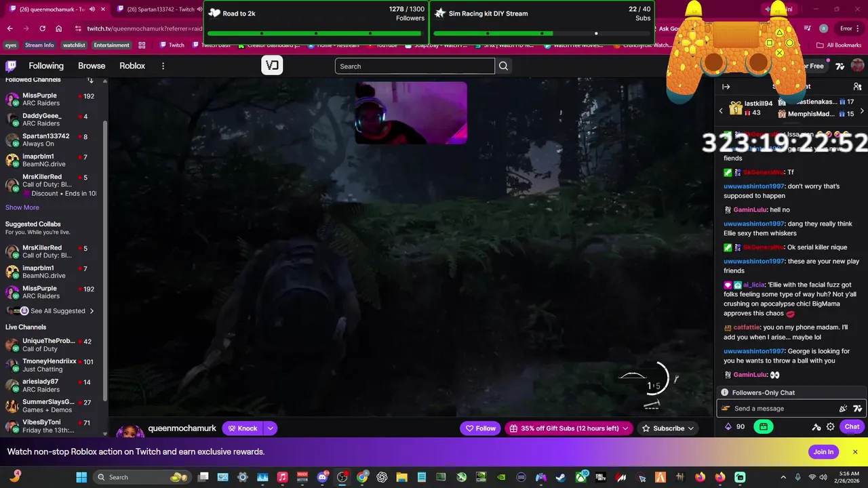This screenshot has width=868, height=488.
Task: Open the Roblox nav item
Action: point(132,66)
